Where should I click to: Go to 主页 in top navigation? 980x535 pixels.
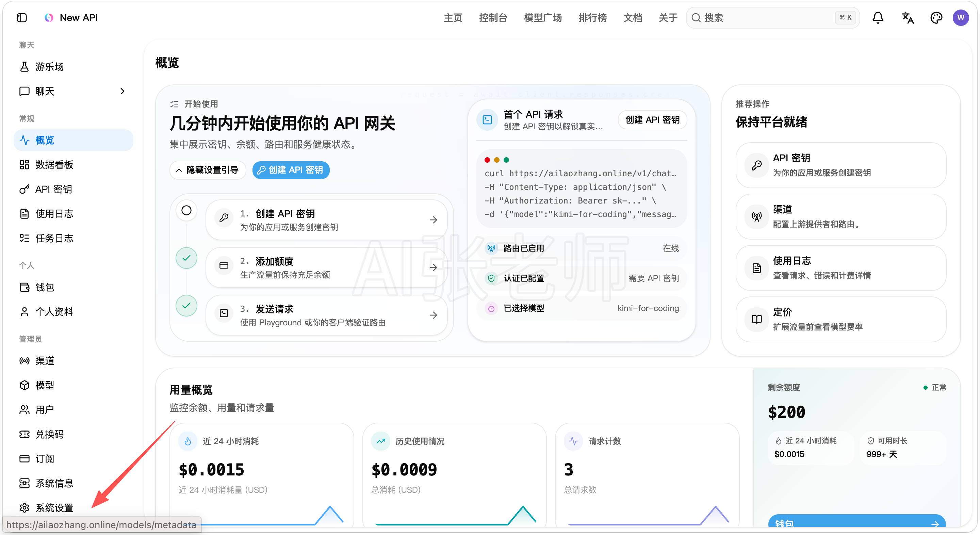click(453, 17)
